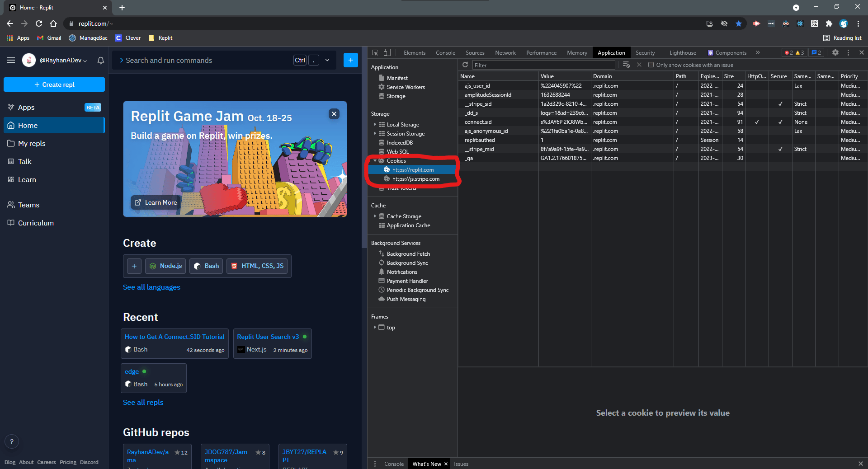Open the See all languages link
Viewport: 868px width, 469px height.
pos(151,287)
